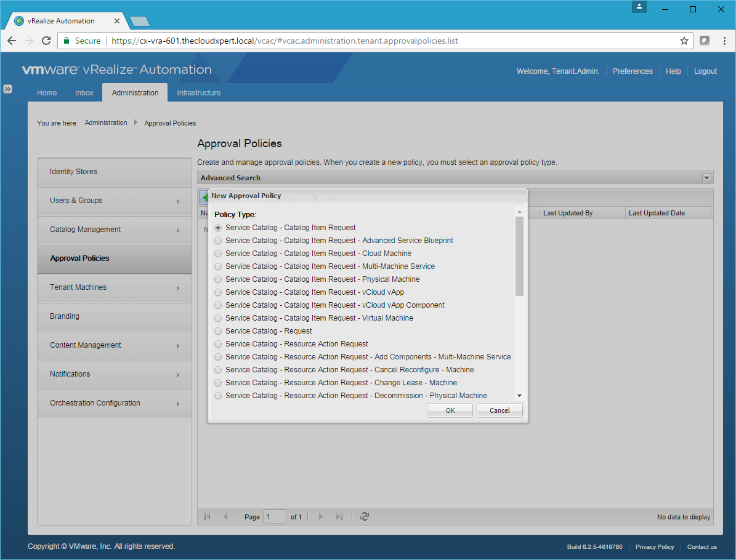
Task: Bookmark page with the star icon
Action: point(684,41)
